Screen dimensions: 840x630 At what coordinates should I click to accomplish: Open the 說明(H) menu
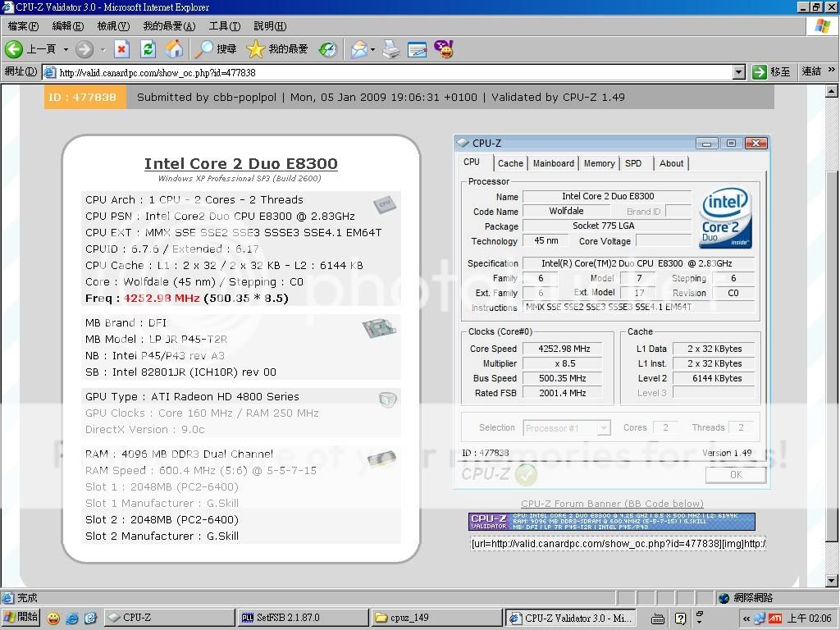pos(270,25)
